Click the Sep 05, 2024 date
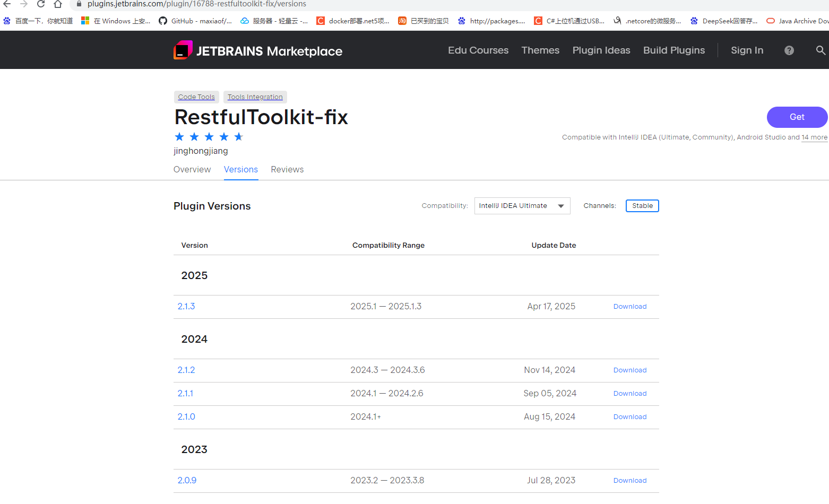 click(x=550, y=394)
